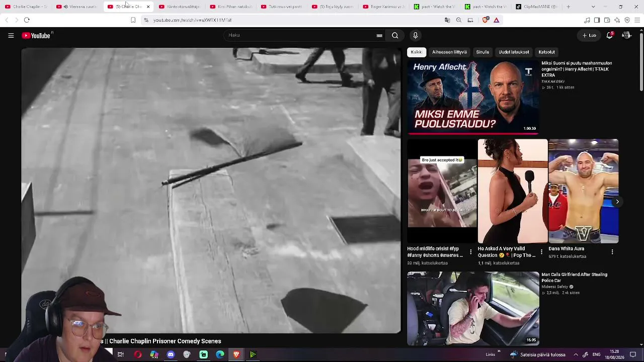Go forward in browser history
Viewport: 644px width, 362px height.
point(16,20)
